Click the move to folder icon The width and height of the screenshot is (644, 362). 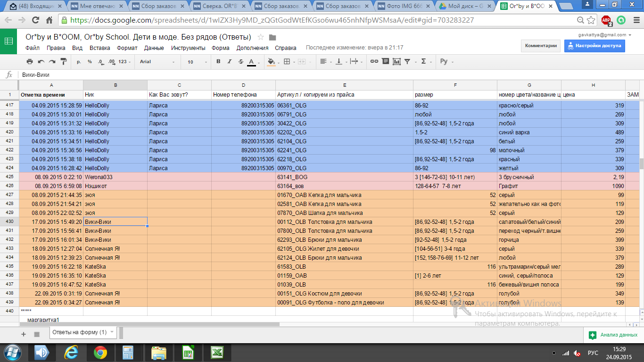click(x=272, y=37)
